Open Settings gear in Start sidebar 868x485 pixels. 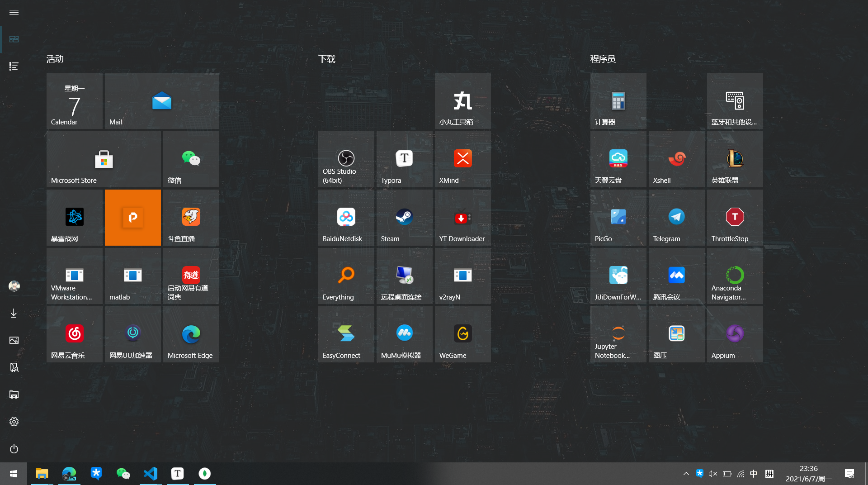[x=14, y=422]
